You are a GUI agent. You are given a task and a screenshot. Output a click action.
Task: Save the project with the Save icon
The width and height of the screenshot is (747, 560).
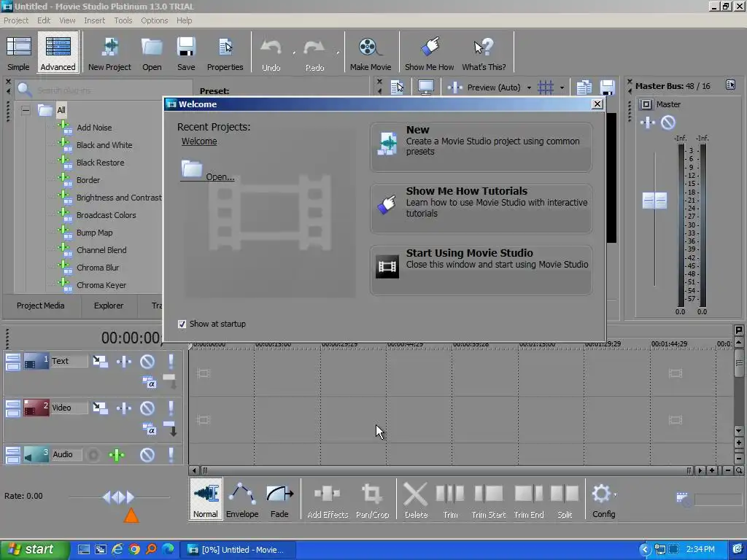point(186,53)
